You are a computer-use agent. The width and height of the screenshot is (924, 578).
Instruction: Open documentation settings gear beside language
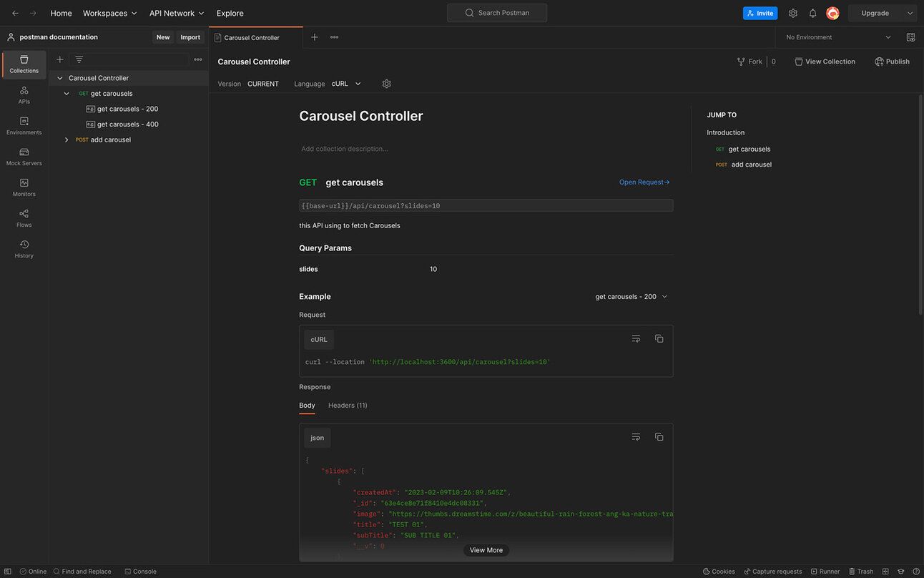coord(386,84)
